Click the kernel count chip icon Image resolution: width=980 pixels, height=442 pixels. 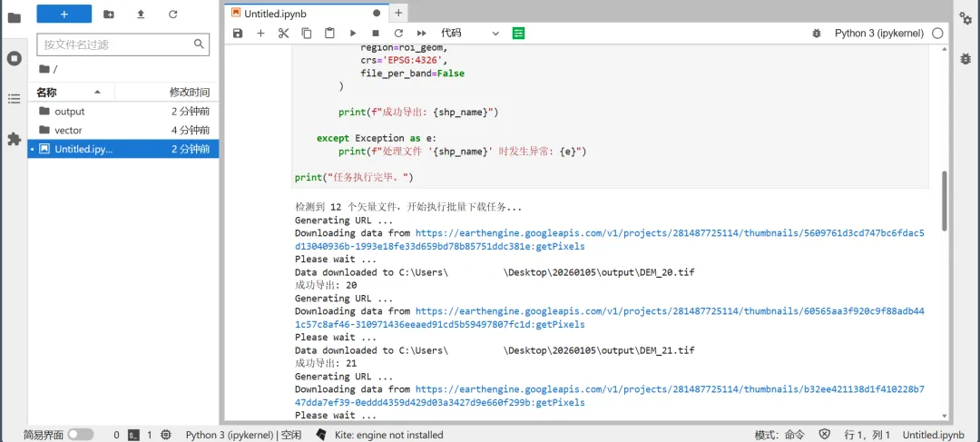166,435
